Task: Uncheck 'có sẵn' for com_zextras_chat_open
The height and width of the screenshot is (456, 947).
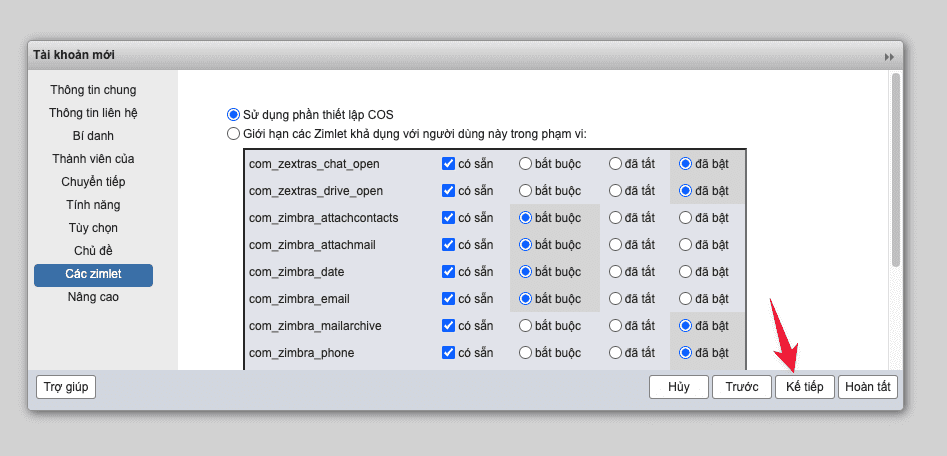Action: [448, 163]
